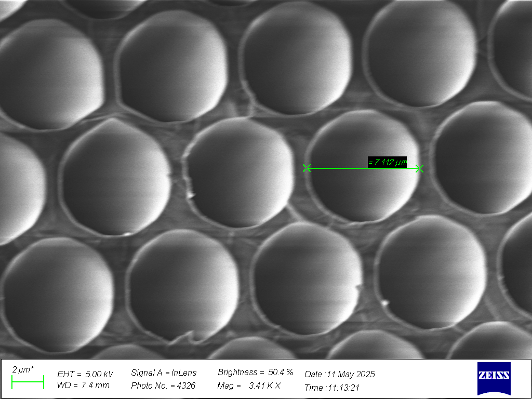
Task: Select the right green X measurement marker
Action: pyautogui.click(x=420, y=168)
